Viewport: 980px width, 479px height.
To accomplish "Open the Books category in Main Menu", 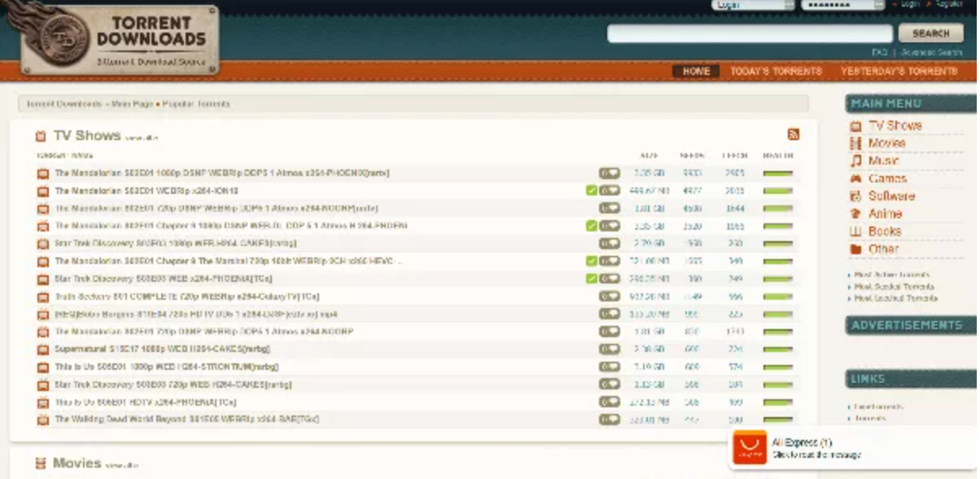I will point(884,231).
